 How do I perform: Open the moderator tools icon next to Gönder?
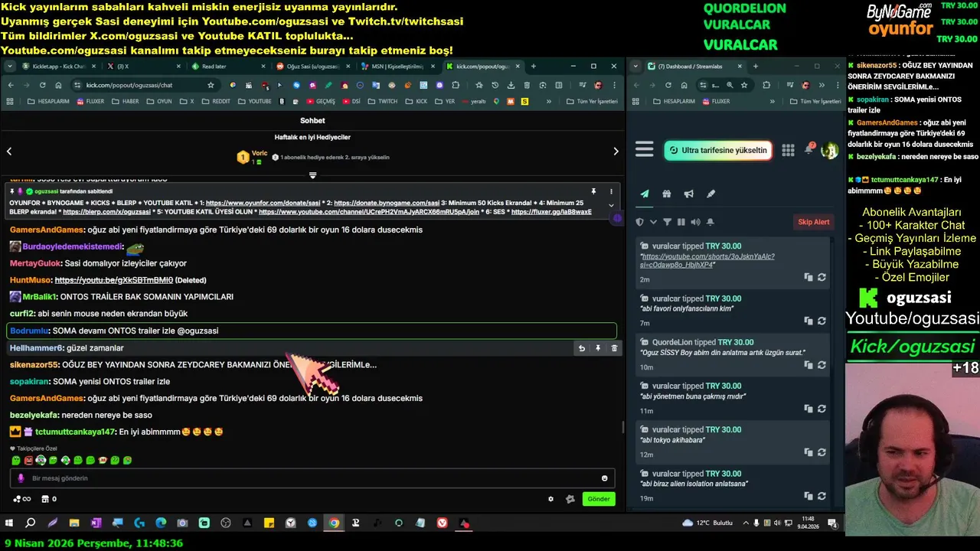(x=570, y=499)
